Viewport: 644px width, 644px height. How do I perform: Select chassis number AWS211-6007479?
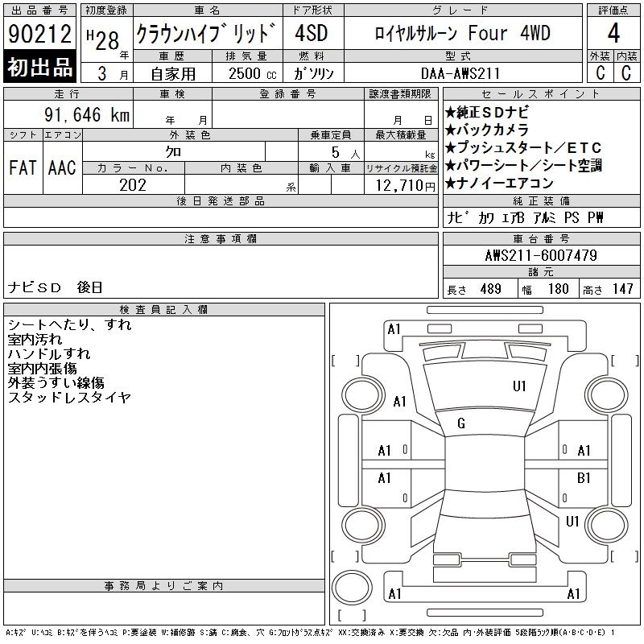540,255
